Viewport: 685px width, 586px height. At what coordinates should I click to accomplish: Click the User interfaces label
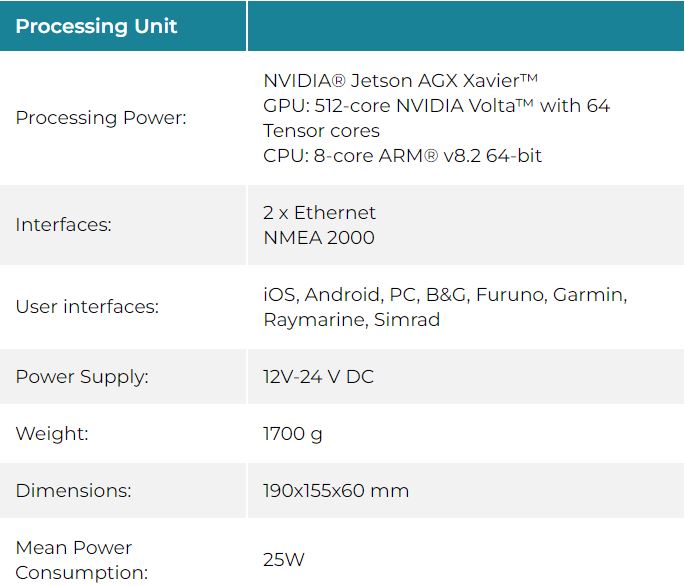pos(87,307)
